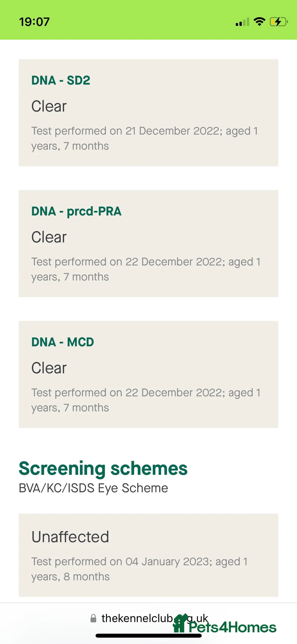Tap the 19:07 clock in status bar
The image size is (297, 644).
[34, 22]
